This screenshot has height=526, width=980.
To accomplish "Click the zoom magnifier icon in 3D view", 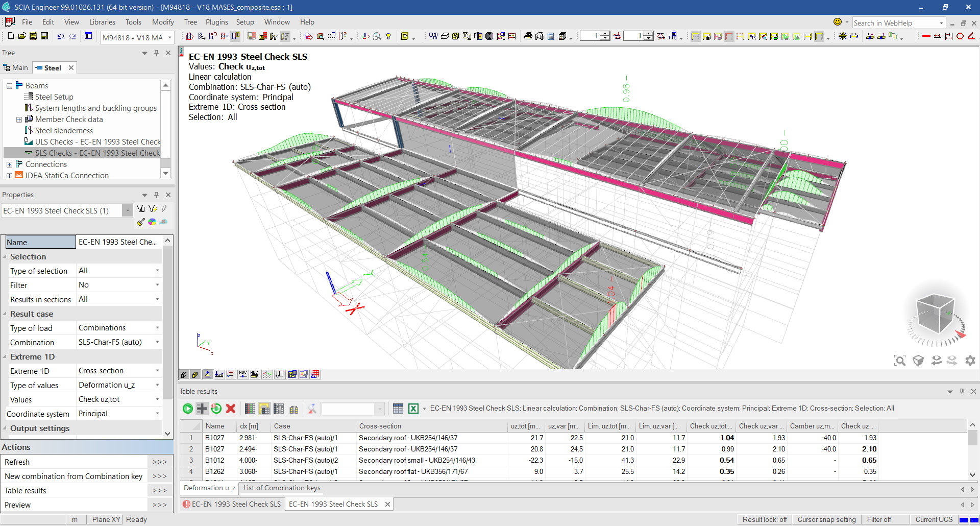I will (x=900, y=361).
